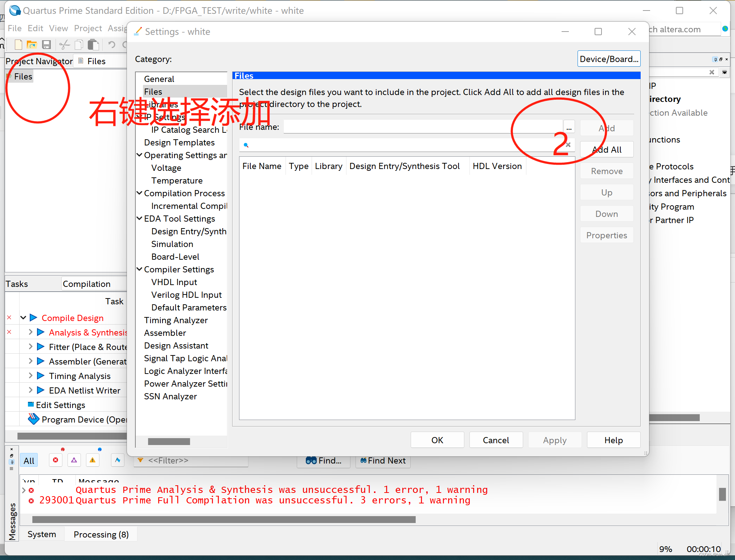The height and width of the screenshot is (560, 735).
Task: Select Timing Analyzer in category list
Action: (x=176, y=320)
